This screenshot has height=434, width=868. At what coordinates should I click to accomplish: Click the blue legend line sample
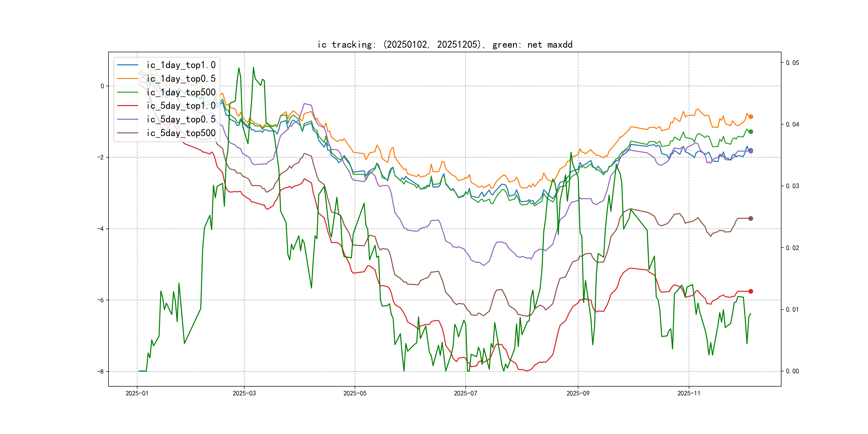click(127, 65)
